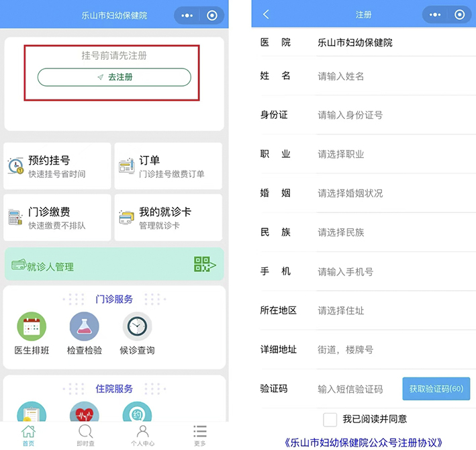476x450 pixels.
Task: Tap QR code icon in 就诊人管理 banner
Action: [204, 265]
